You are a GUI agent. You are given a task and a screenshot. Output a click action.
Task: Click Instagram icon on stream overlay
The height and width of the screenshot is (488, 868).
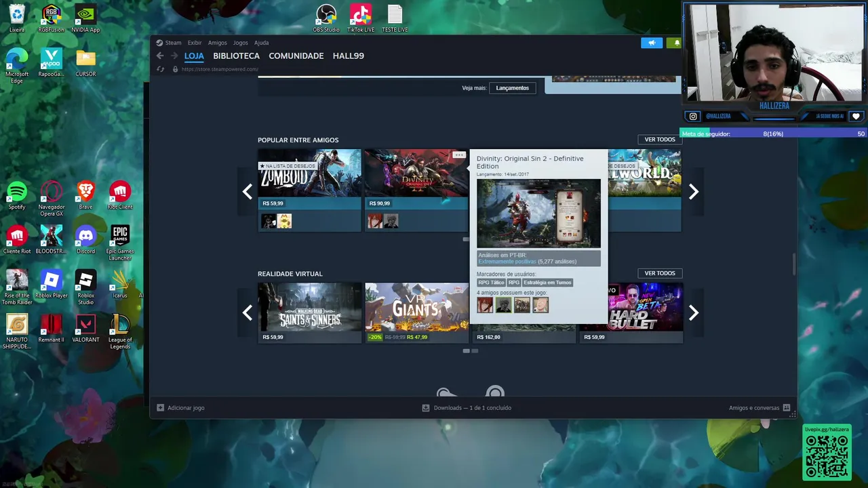[692, 116]
